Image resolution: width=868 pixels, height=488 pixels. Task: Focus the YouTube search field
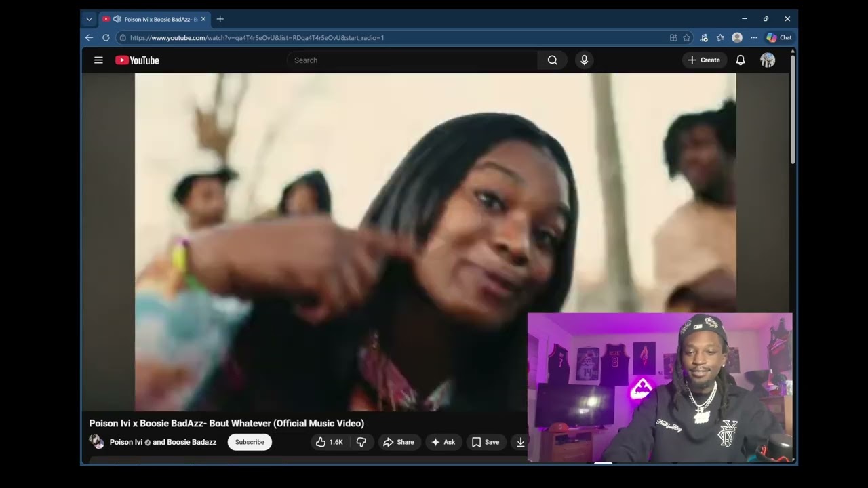414,60
